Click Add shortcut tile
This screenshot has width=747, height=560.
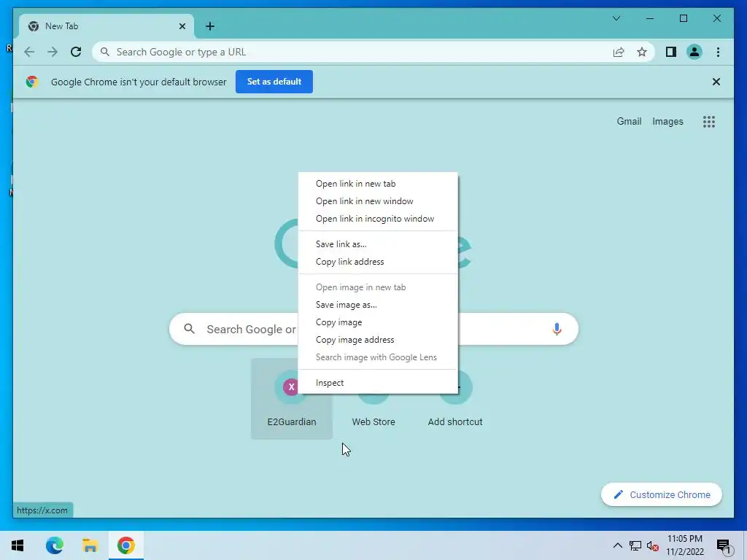click(455, 422)
